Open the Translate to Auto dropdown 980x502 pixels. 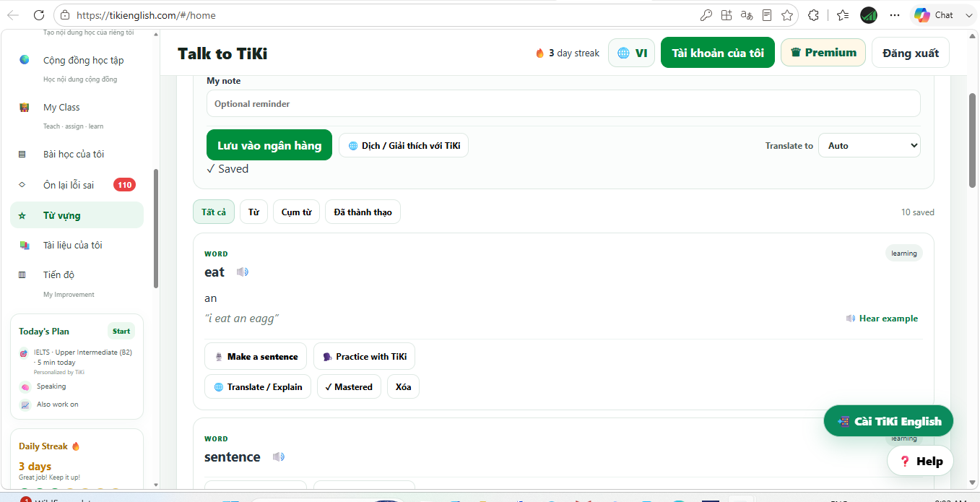pyautogui.click(x=870, y=145)
